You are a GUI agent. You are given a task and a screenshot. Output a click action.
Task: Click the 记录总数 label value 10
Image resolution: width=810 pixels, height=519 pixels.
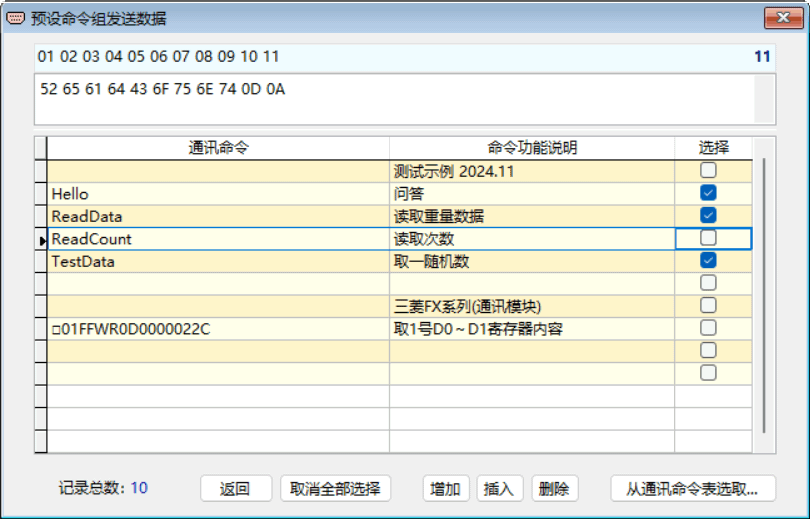(139, 488)
